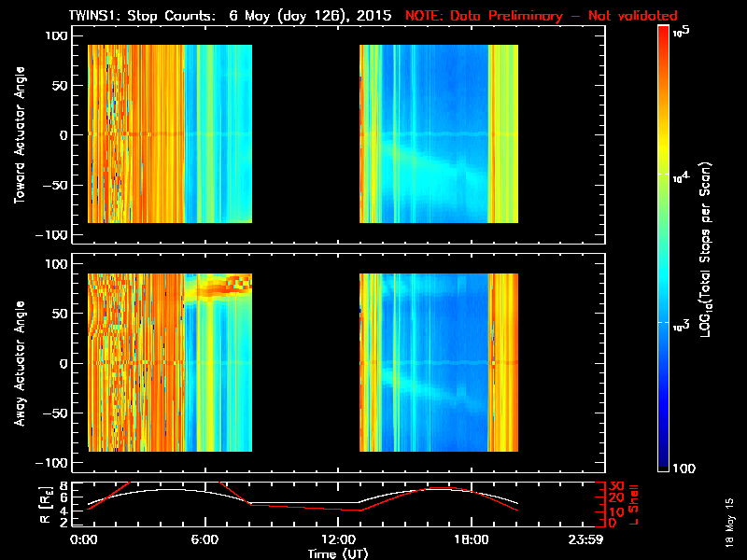
Task: Click the 100 label at colorbar bottom
Action: [684, 469]
